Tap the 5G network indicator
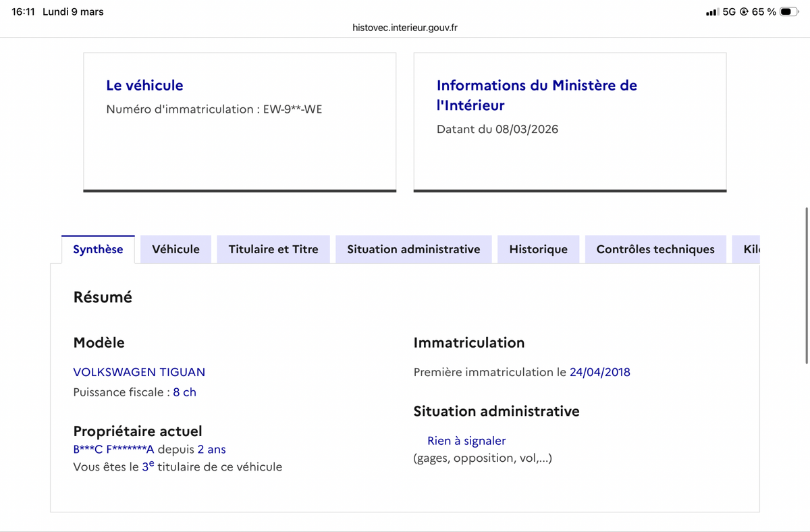Screen dimensions: 810x532 click(729, 12)
